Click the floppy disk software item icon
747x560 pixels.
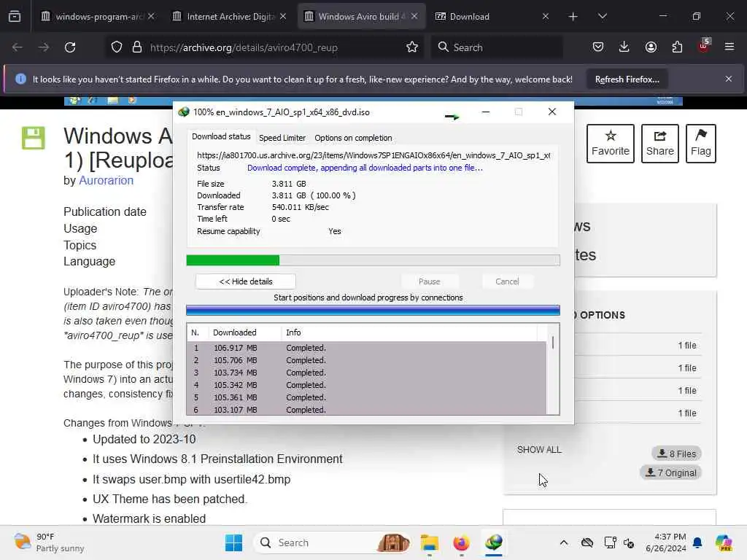(34, 138)
